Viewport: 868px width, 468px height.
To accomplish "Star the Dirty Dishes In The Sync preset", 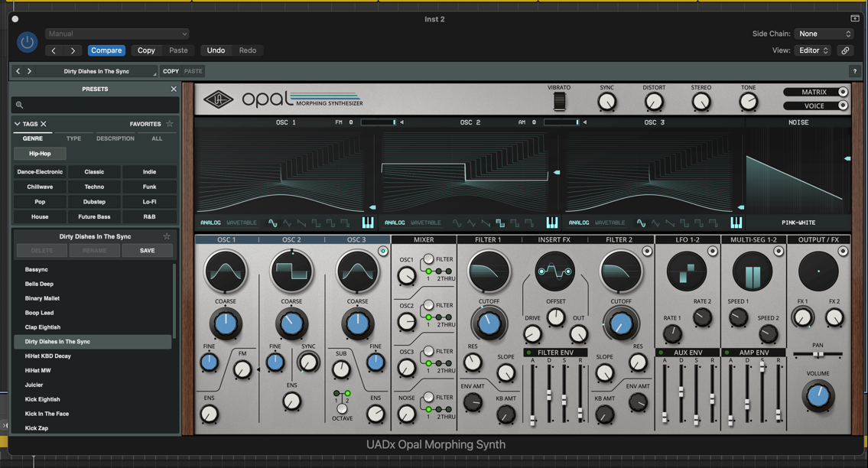I will (x=167, y=236).
